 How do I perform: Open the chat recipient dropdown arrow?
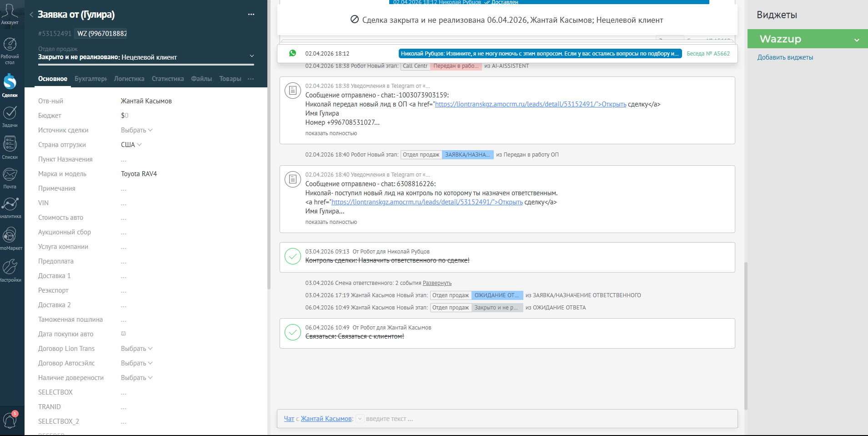pyautogui.click(x=360, y=419)
